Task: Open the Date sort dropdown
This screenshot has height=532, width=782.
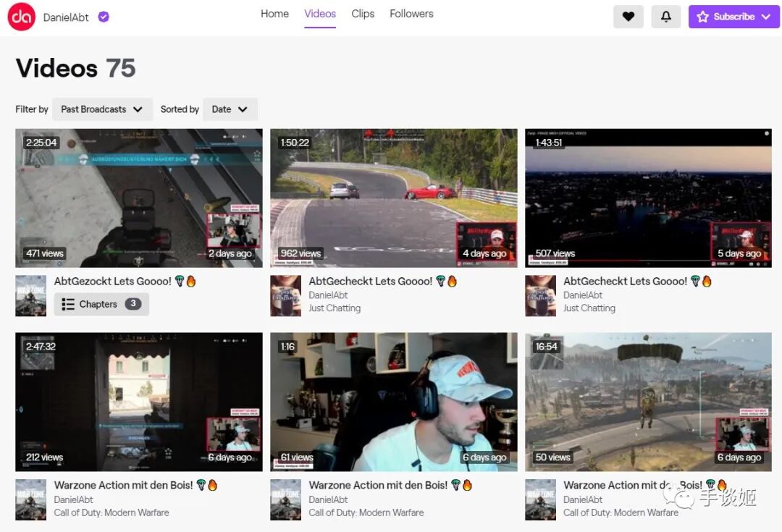Action: (x=230, y=109)
